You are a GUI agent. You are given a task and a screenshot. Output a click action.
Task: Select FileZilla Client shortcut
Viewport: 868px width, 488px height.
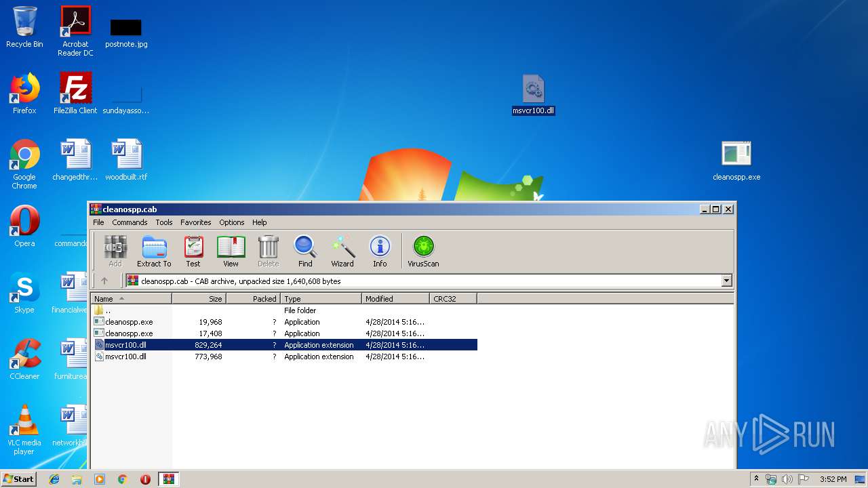(x=75, y=94)
